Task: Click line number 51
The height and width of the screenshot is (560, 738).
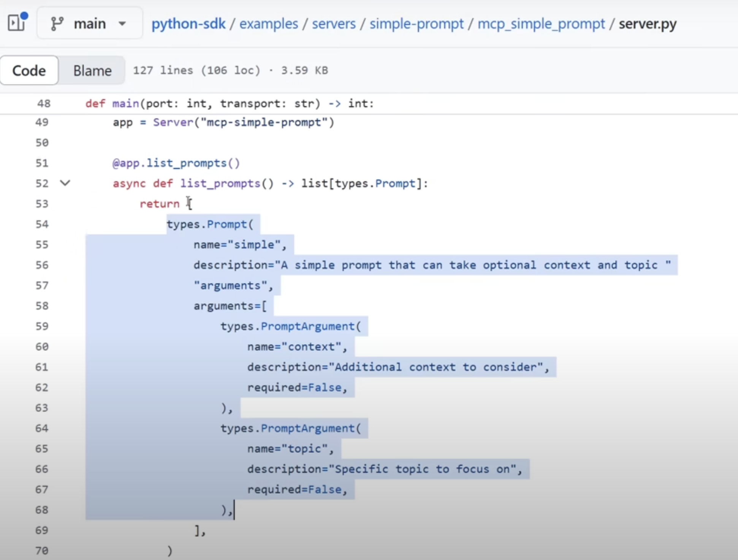Action: (x=42, y=163)
